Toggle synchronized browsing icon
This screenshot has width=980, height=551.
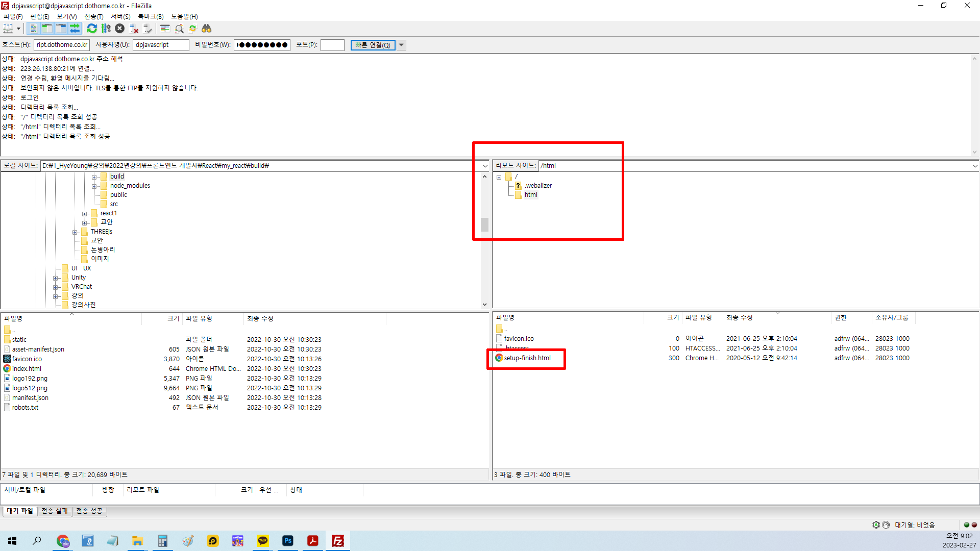(192, 29)
